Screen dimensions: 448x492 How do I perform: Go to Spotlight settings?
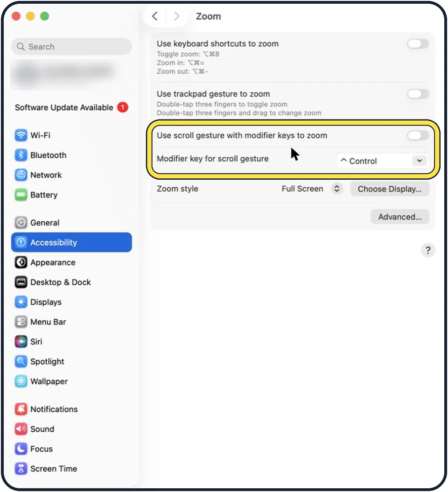tap(71, 361)
